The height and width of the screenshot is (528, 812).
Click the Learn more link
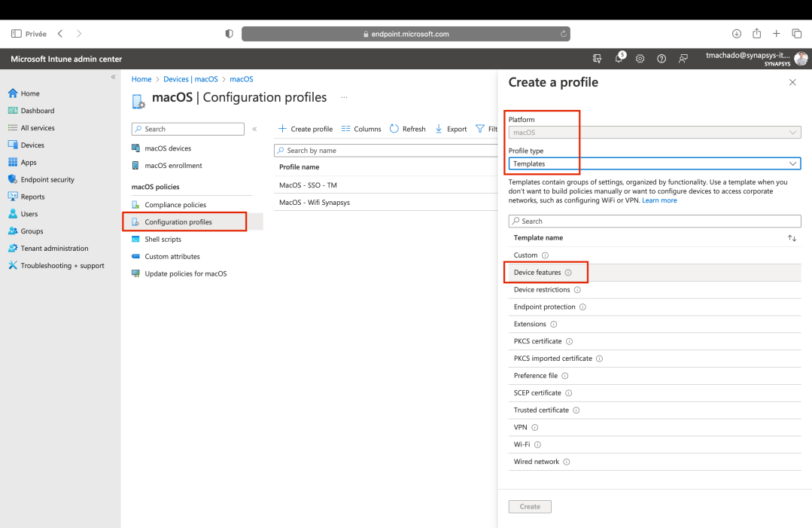coord(660,200)
